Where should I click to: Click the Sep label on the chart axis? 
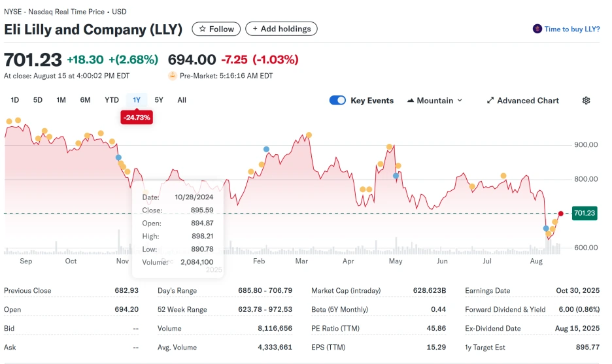pos(26,261)
